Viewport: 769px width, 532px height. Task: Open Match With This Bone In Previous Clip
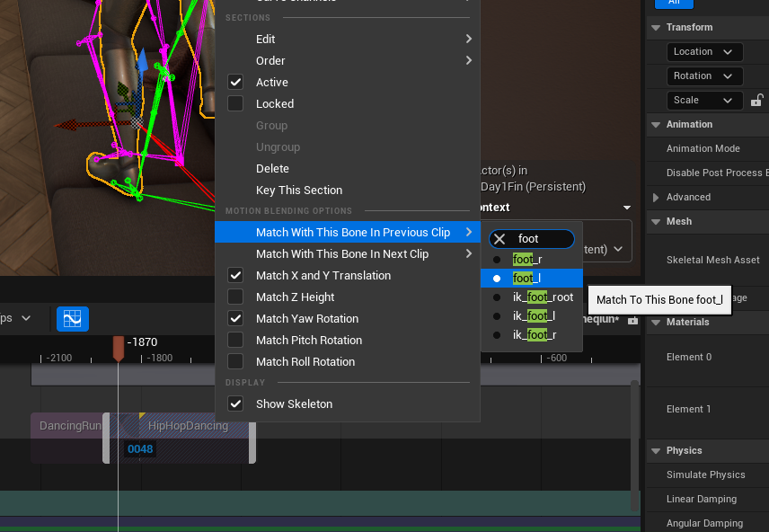point(348,232)
